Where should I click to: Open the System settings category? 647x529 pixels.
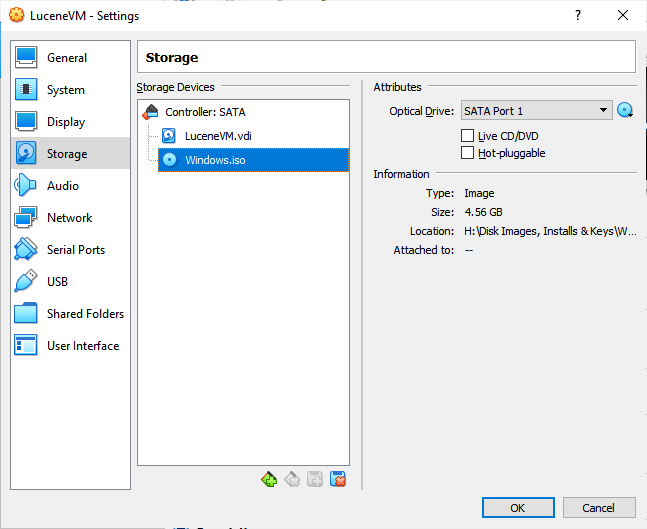65,90
